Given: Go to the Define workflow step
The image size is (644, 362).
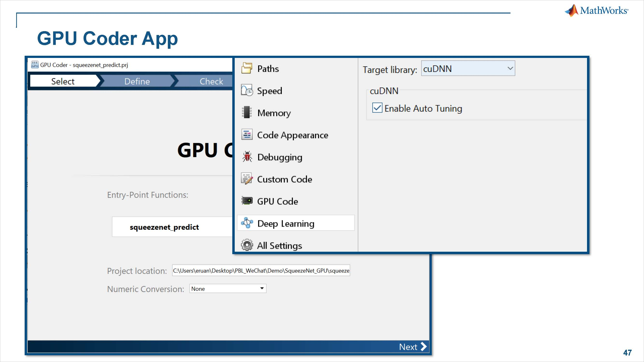Looking at the screenshot, I should click(x=137, y=81).
